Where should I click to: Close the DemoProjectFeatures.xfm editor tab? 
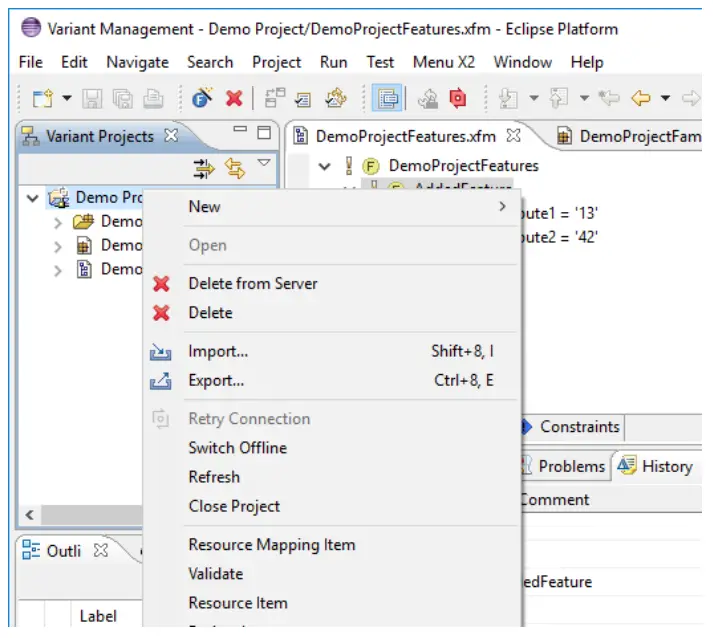point(513,136)
